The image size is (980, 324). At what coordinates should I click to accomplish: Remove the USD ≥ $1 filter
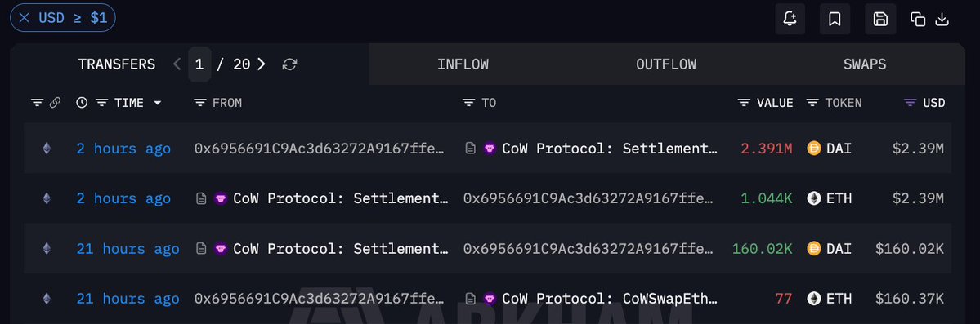point(25,18)
